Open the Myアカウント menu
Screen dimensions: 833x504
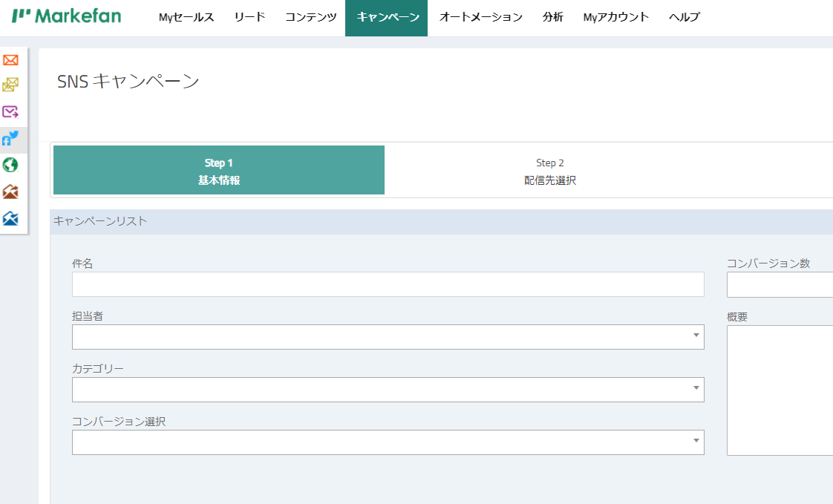615,17
